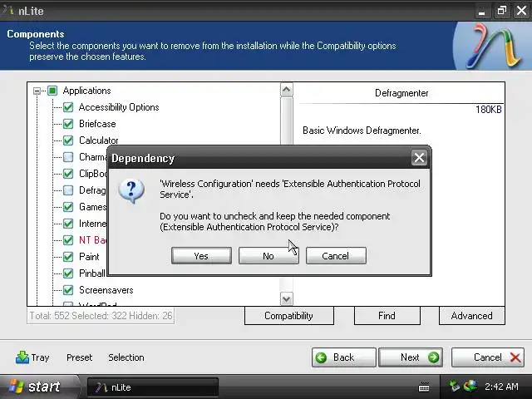The height and width of the screenshot is (399, 532).
Task: Click the component list scroll up arrow
Action: point(286,90)
